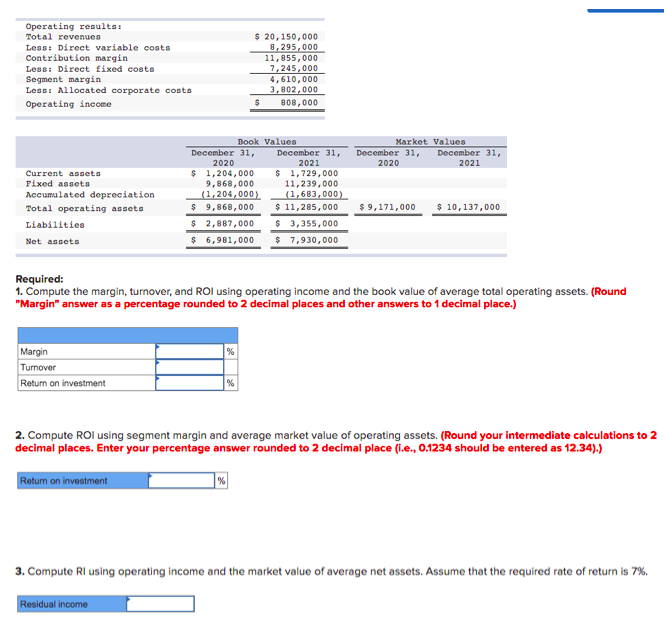Click the 2021 Liabilities value $3,355,000

pos(307,224)
